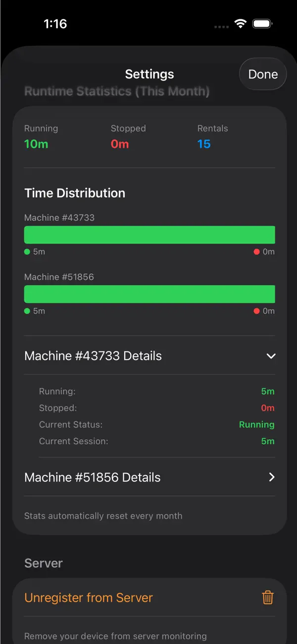
Task: Click the trash icon next to Unregister from Server
Action: pyautogui.click(x=268, y=598)
